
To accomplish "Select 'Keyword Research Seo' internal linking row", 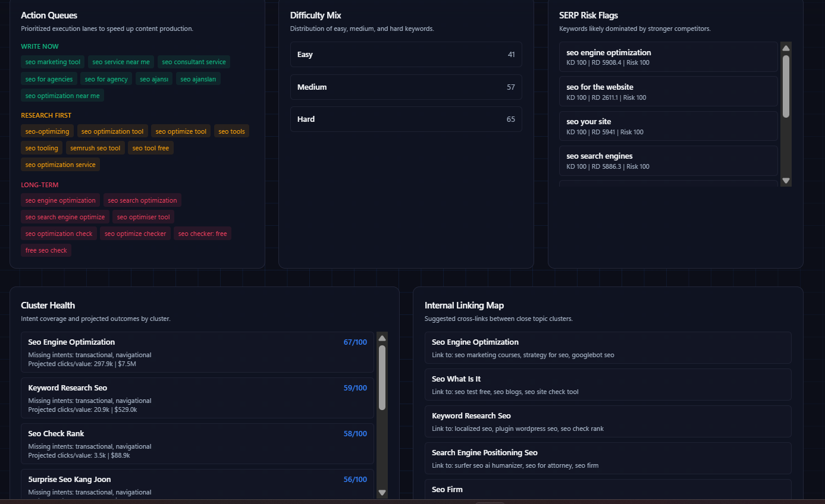I will click(608, 421).
